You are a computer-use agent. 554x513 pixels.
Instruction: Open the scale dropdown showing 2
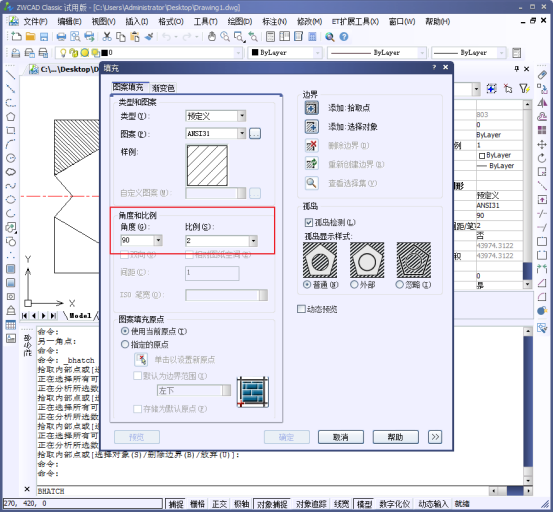[253, 241]
